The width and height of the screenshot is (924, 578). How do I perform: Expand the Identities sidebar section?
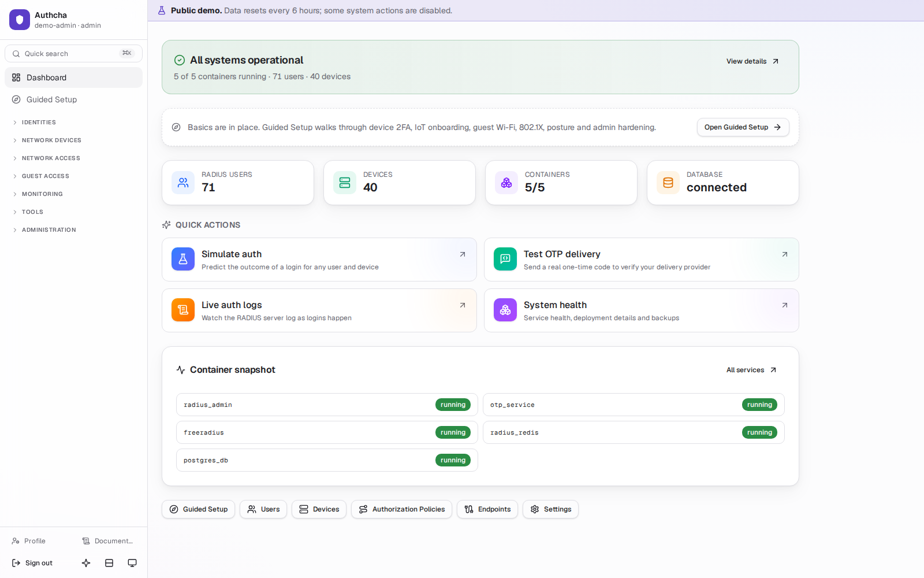point(73,123)
